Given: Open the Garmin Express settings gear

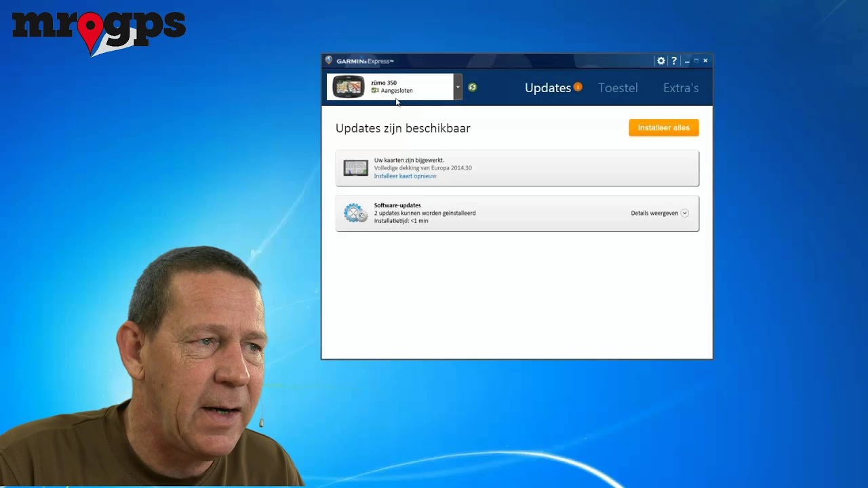Looking at the screenshot, I should click(x=661, y=61).
